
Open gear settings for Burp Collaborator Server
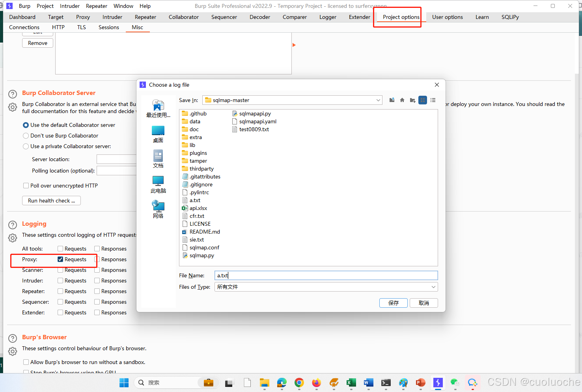click(13, 107)
